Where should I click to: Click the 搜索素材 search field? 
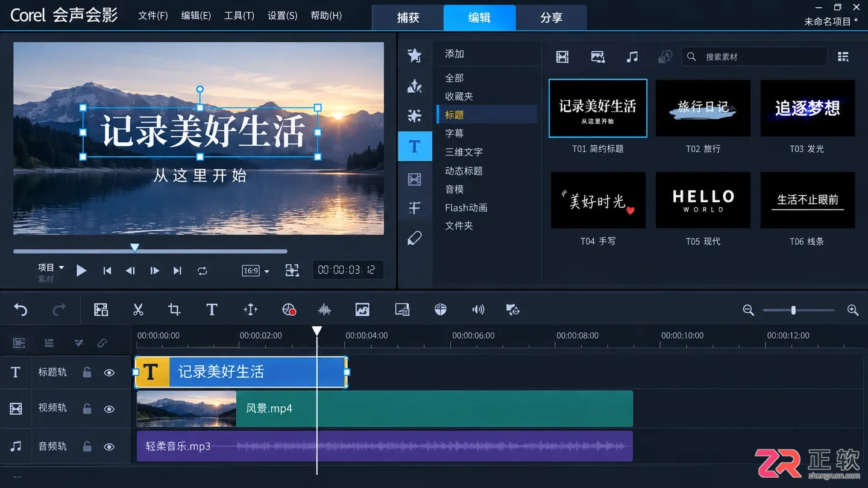pos(755,57)
